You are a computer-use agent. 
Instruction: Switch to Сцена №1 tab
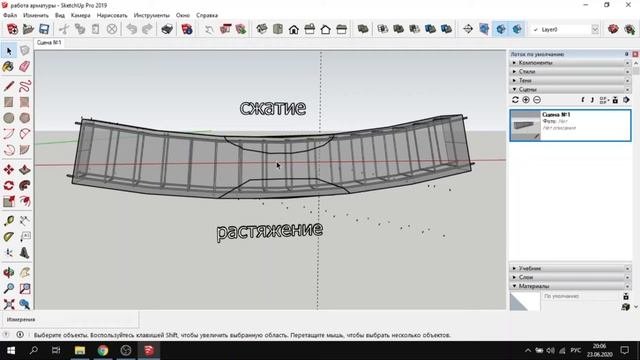click(x=49, y=42)
